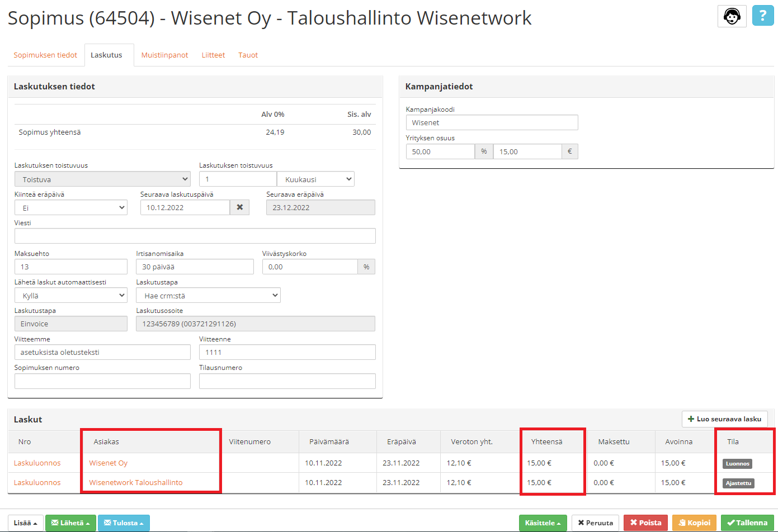Click the Maksettu column header
This screenshot has height=532, width=778.
point(614,441)
